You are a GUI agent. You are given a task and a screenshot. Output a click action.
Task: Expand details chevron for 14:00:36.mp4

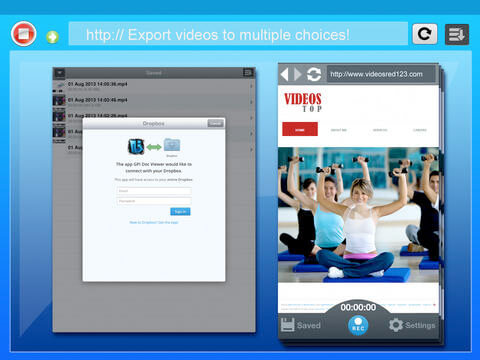click(x=251, y=86)
